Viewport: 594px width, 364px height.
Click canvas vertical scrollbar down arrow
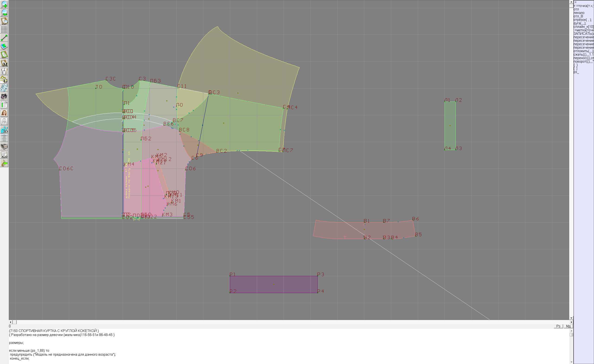[x=571, y=318]
